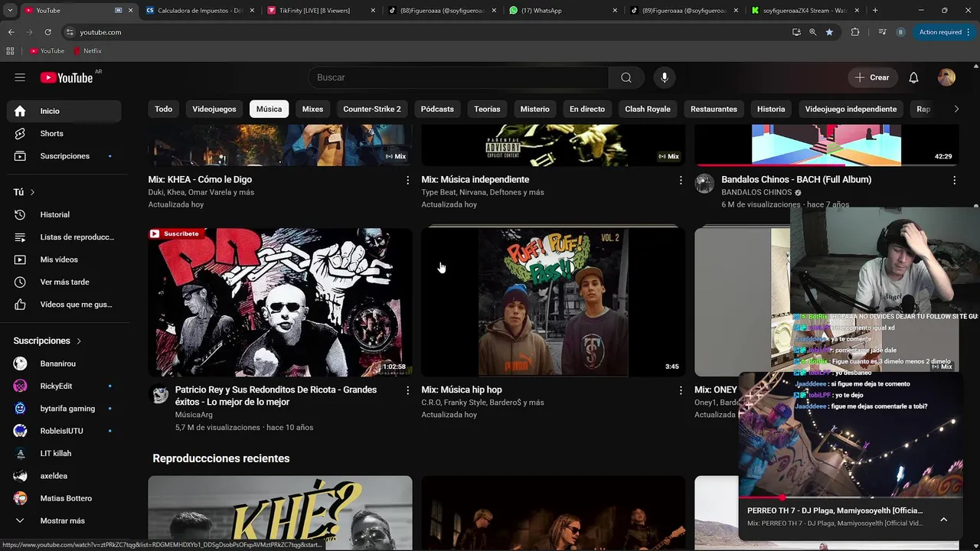Select the Videojuegos filter chip

pyautogui.click(x=214, y=109)
